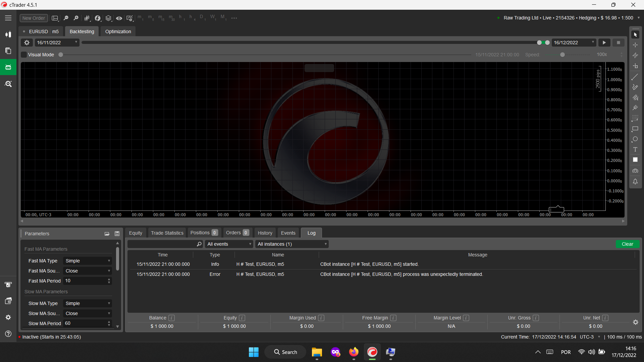Open sidebar settings gear
The height and width of the screenshot is (362, 644).
pos(8,317)
